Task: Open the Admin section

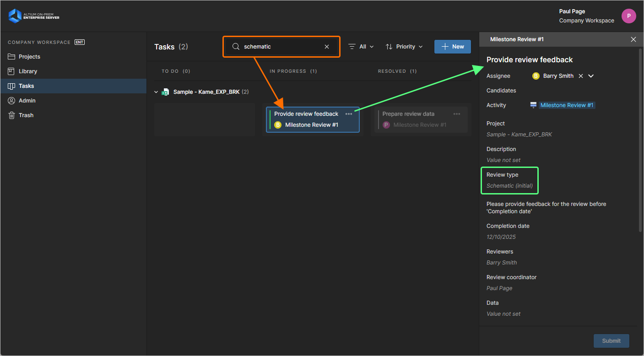Action: [x=27, y=101]
